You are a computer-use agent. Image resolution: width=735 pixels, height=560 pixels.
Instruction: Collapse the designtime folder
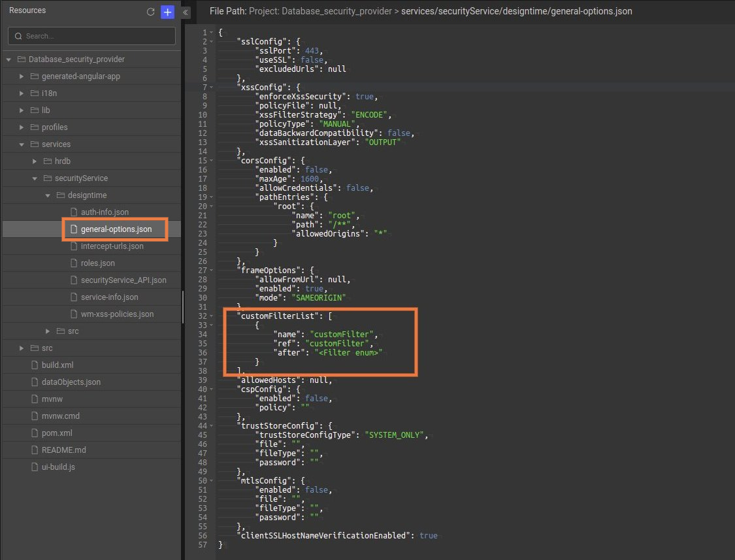(46, 195)
